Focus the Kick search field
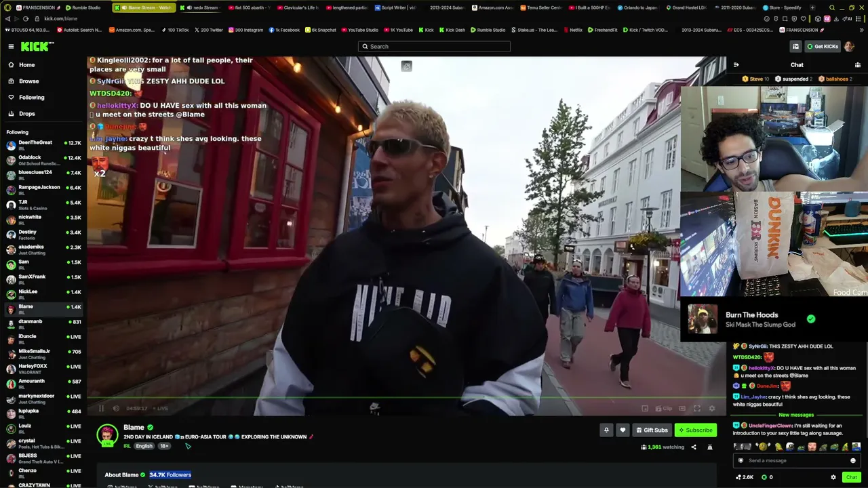Screen dimensions: 868x488 click(434, 46)
